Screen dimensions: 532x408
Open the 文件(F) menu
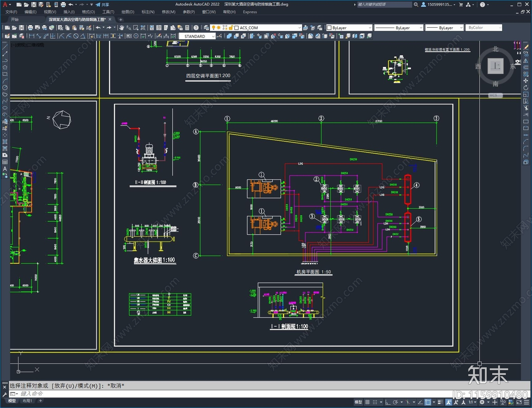(x=11, y=12)
